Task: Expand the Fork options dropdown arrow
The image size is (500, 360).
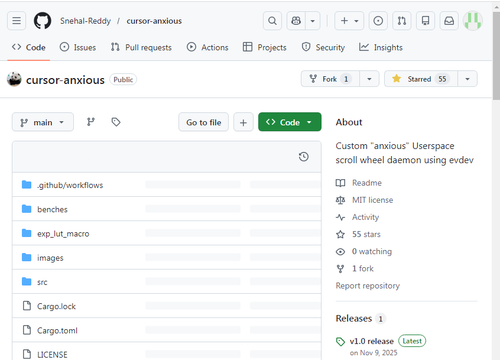Action: coord(369,79)
